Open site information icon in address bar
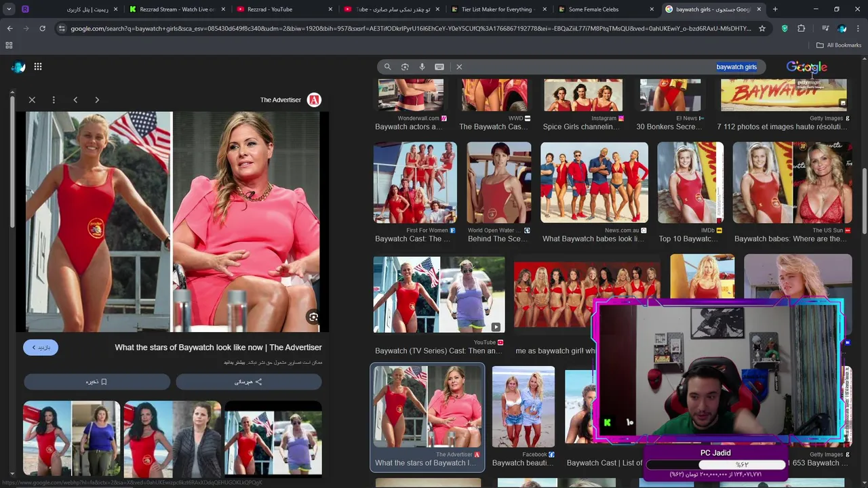 click(x=62, y=28)
